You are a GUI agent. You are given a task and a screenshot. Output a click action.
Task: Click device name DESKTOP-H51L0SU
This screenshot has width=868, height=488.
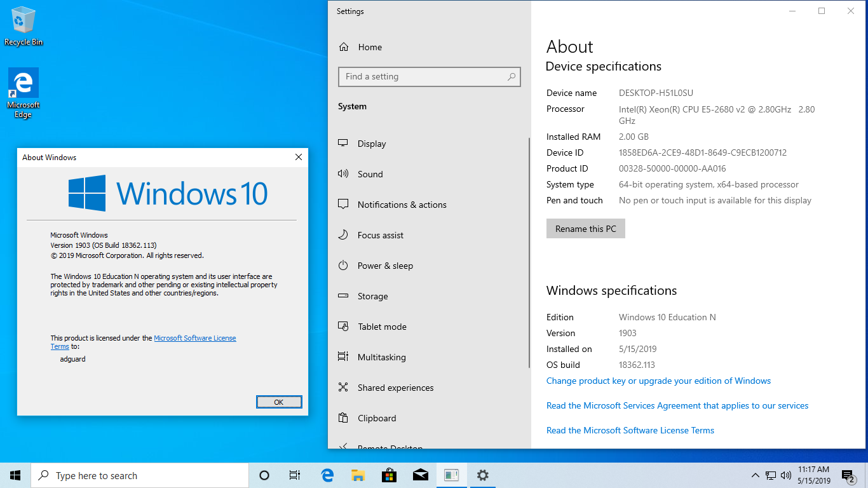[x=656, y=93]
